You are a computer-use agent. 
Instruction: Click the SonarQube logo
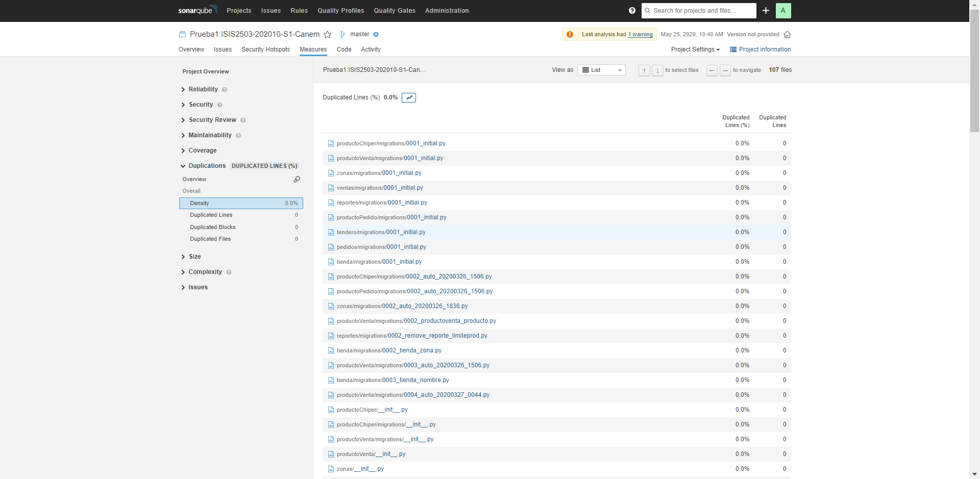(198, 10)
